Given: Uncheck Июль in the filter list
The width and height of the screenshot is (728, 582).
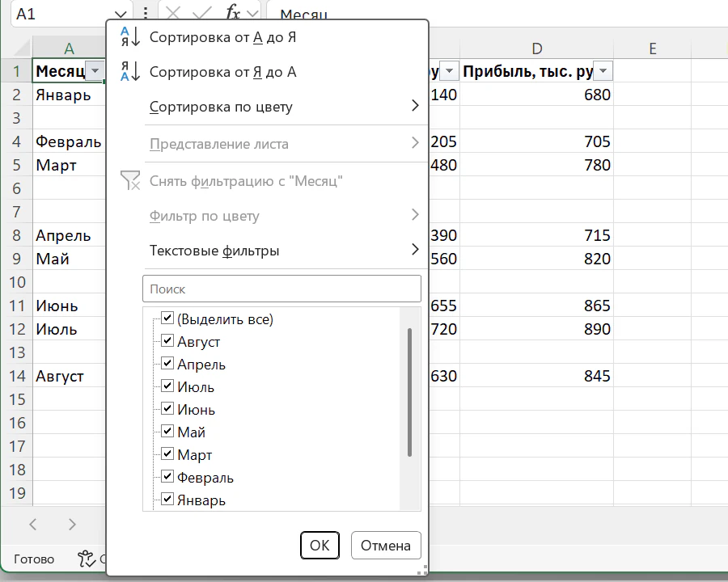Looking at the screenshot, I should pos(167,386).
